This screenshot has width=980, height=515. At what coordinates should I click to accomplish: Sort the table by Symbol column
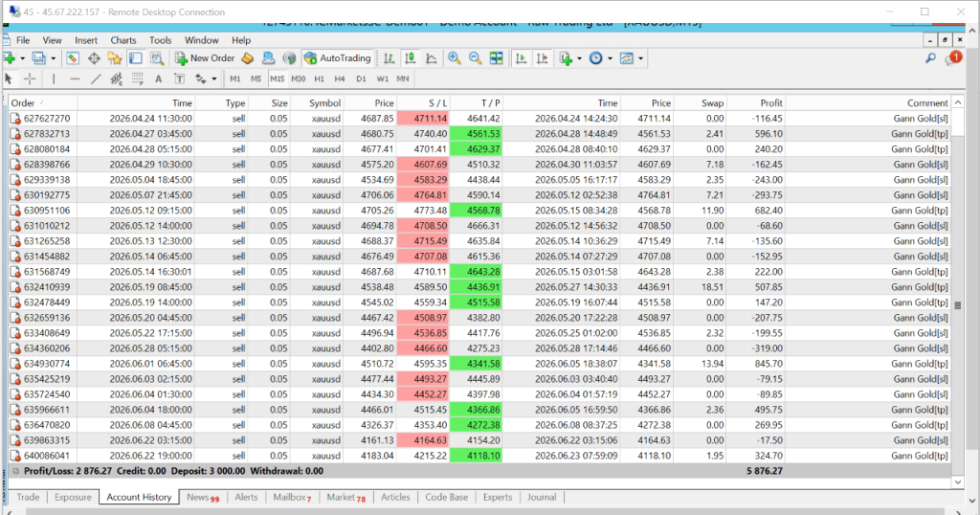tap(317, 103)
